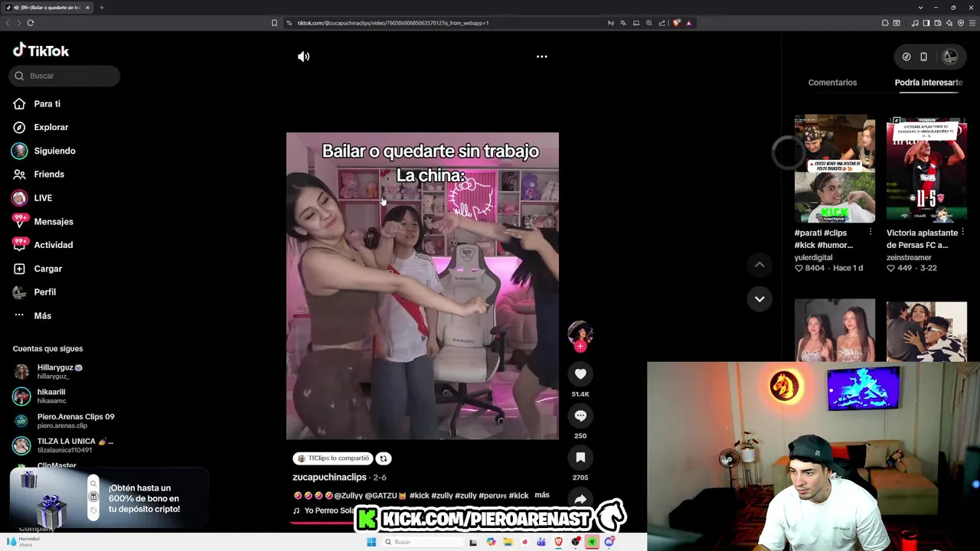The image size is (980, 551).
Task: Open the Windows Start menu
Action: 371,542
